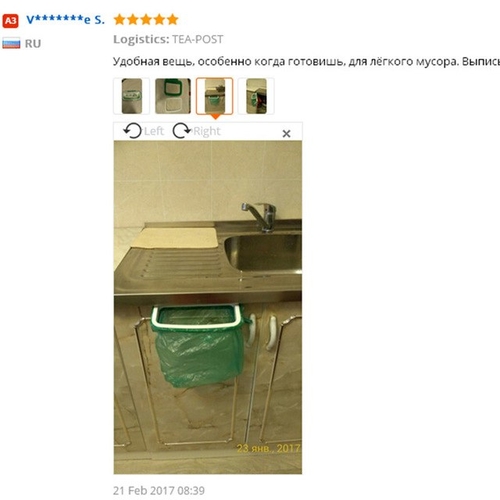
Task: Click the Russian flag icon
Action: click(x=11, y=43)
